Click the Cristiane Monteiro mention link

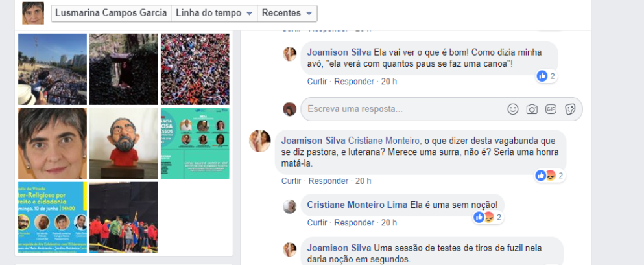[x=385, y=141]
